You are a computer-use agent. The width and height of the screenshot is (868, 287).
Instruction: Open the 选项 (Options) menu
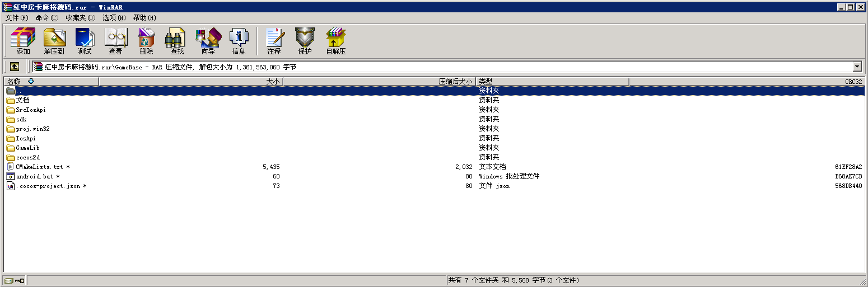coord(114,18)
